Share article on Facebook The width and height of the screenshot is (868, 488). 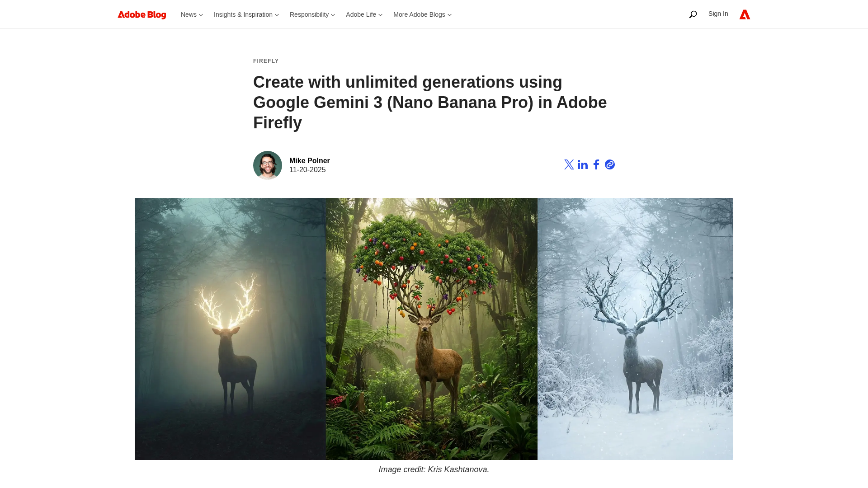596,164
